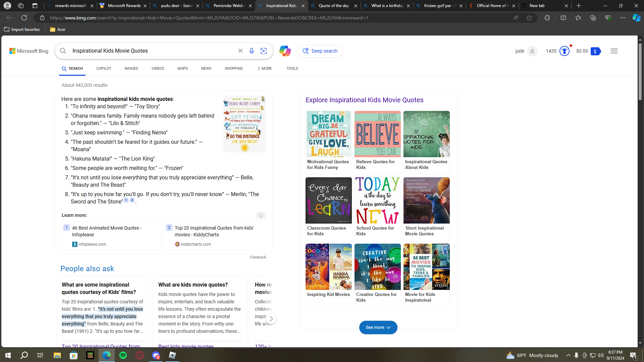644x362 pixels.
Task: Expand the MORE search categories menu
Action: pyautogui.click(x=265, y=68)
